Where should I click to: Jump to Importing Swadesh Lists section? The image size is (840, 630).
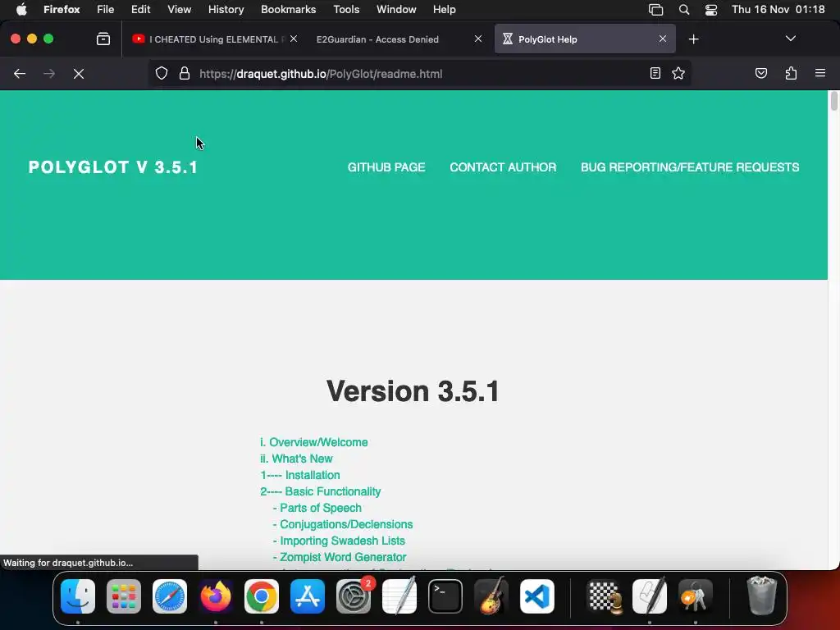click(342, 541)
